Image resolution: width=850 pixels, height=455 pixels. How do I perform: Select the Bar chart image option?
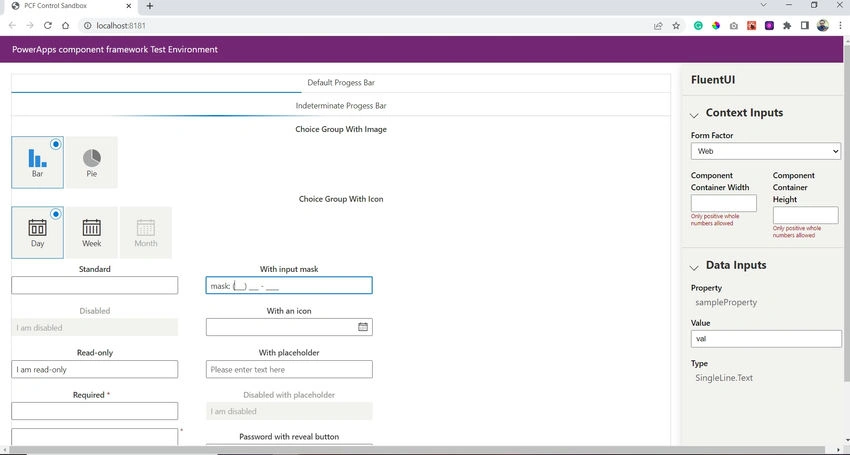(x=37, y=162)
